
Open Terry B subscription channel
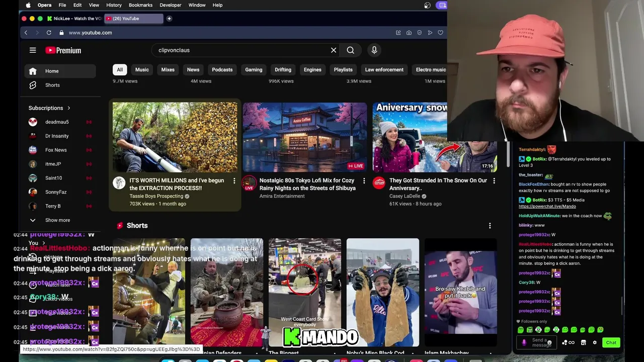pos(60,206)
